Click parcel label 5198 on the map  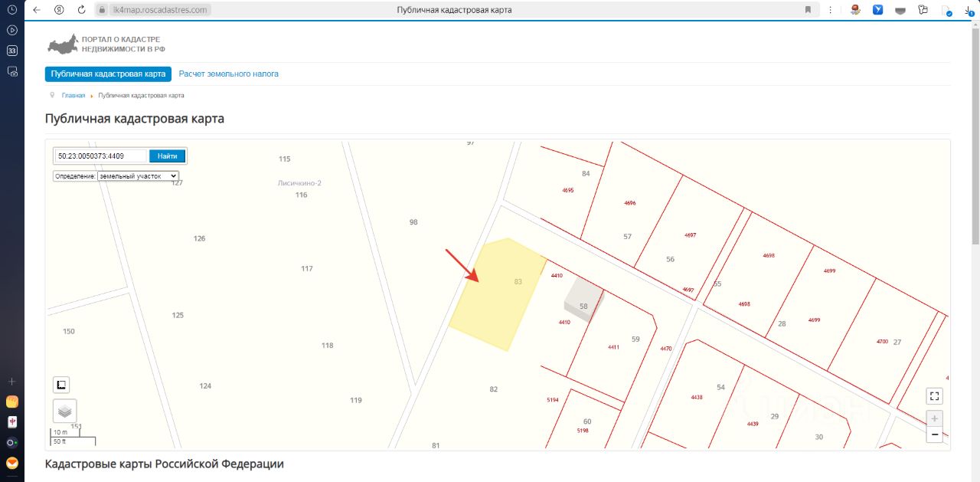point(583,431)
